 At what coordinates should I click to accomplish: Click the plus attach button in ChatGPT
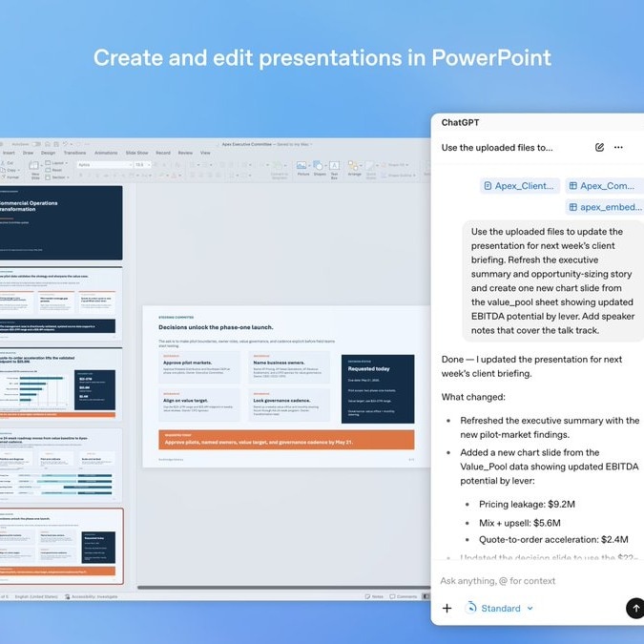tap(447, 609)
